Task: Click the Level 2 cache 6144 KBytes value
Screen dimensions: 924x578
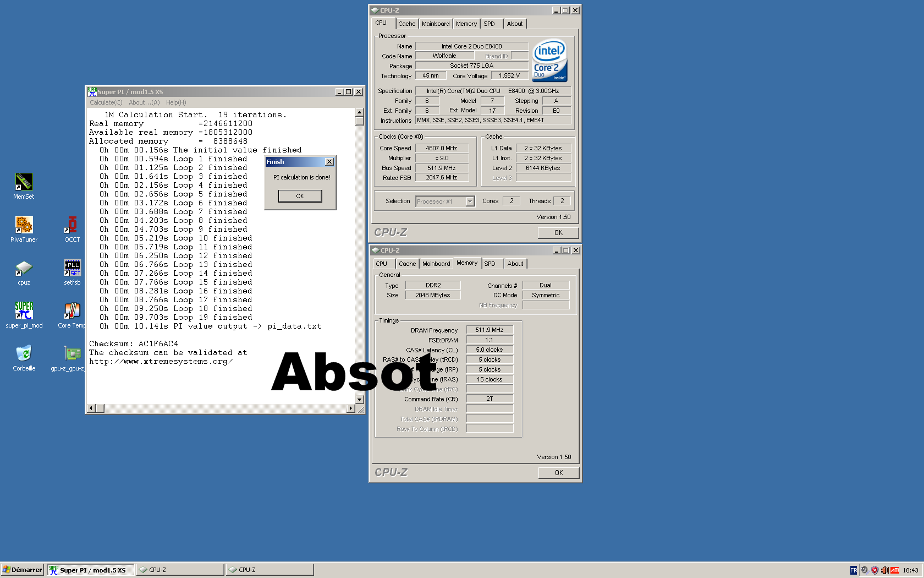Action: click(x=543, y=168)
